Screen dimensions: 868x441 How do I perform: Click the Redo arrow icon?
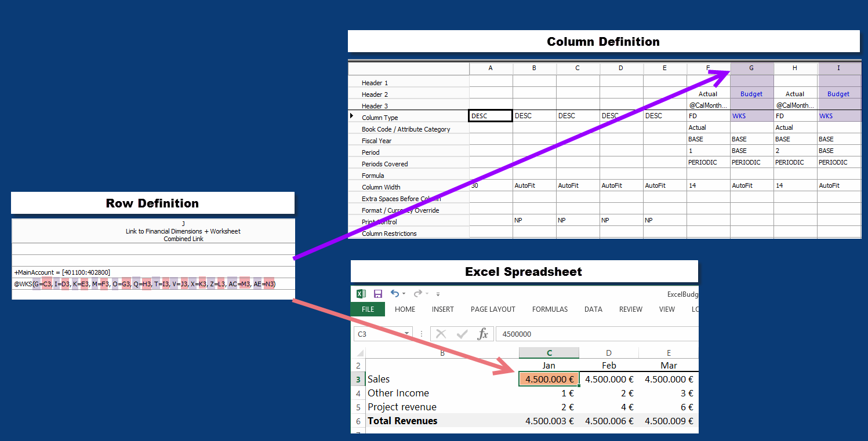tap(417, 294)
